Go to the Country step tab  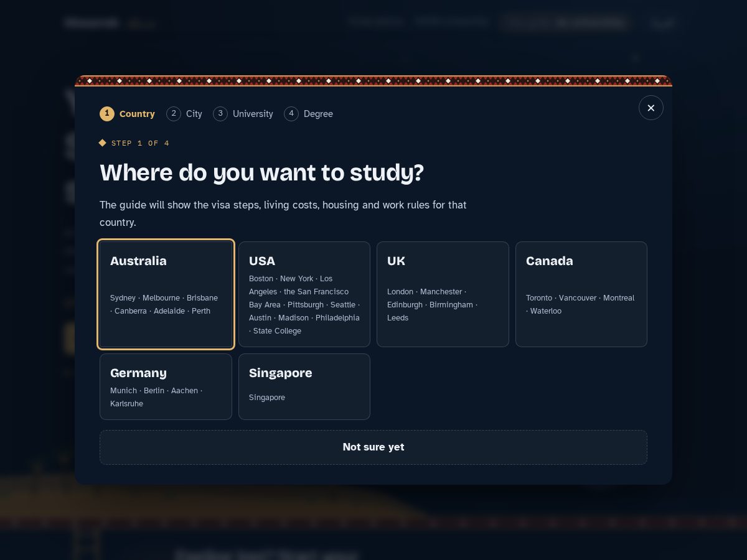(128, 114)
